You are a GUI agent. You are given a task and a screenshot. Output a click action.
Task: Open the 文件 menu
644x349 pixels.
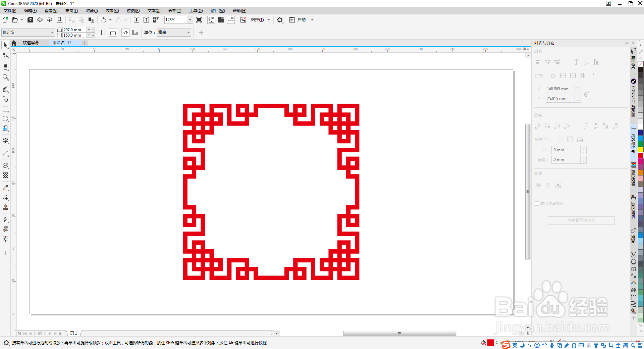coord(10,11)
